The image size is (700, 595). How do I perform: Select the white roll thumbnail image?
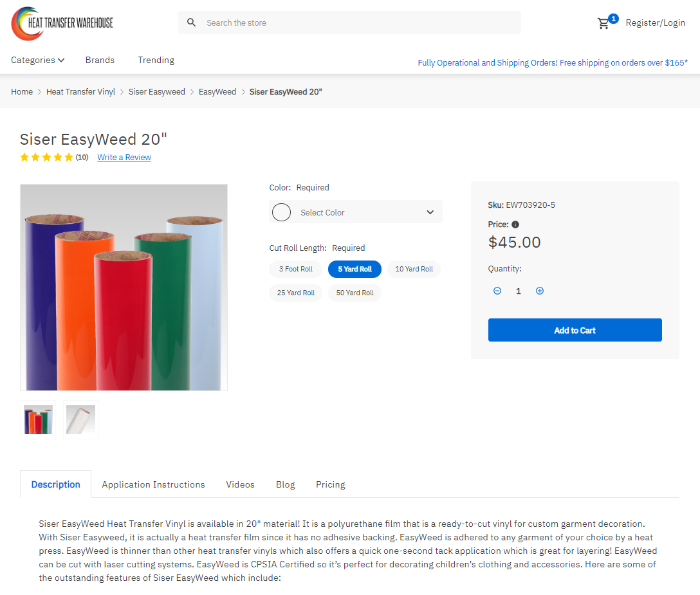tap(81, 419)
